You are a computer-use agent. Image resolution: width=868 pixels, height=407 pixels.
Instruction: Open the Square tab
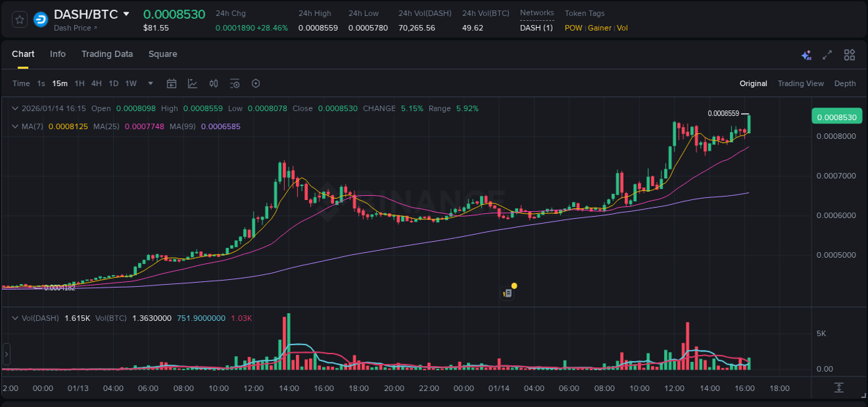tap(162, 53)
